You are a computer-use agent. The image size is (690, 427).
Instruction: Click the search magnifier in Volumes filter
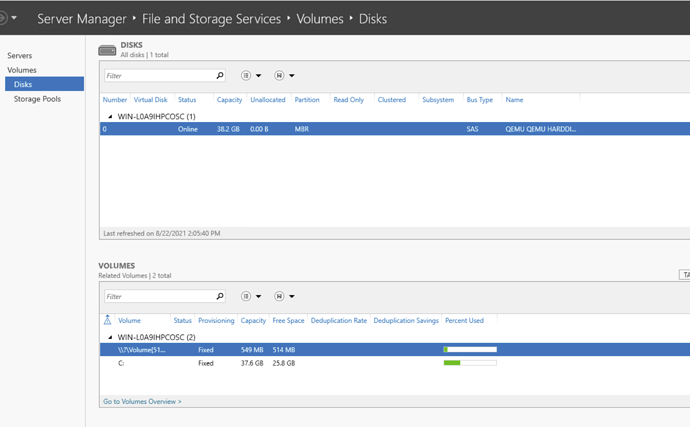(x=220, y=296)
